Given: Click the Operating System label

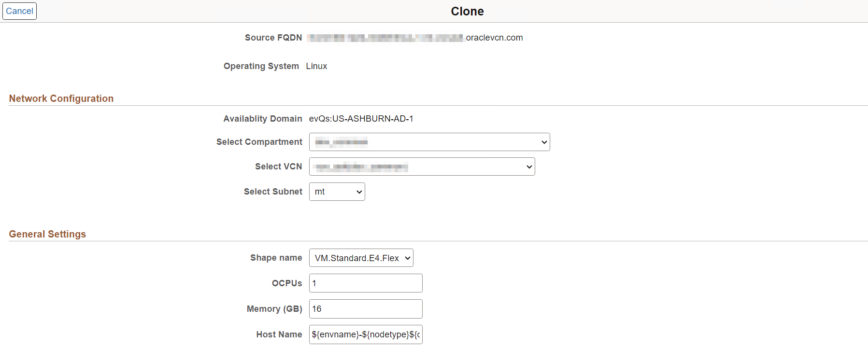Looking at the screenshot, I should tap(261, 66).
